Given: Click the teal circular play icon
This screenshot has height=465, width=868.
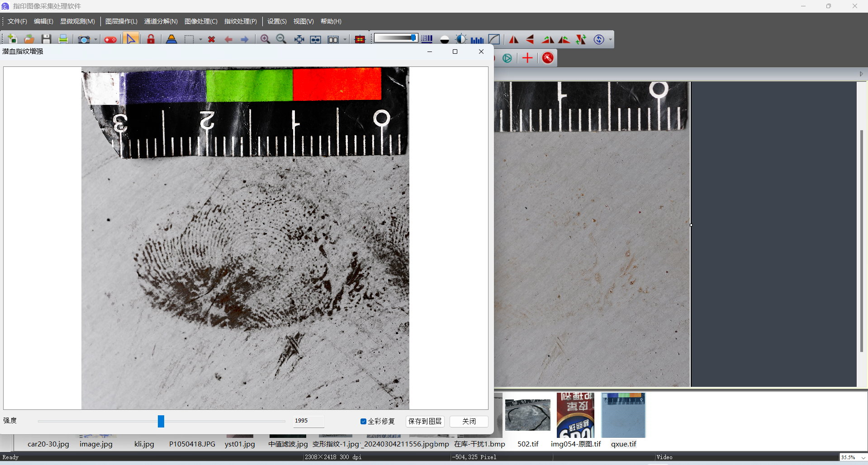Looking at the screenshot, I should 507,58.
